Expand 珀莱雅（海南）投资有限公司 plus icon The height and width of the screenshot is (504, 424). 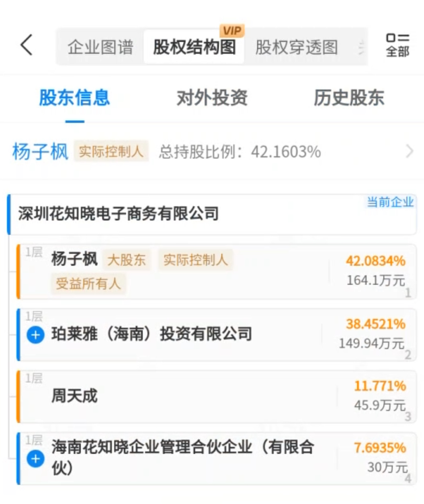click(x=35, y=335)
